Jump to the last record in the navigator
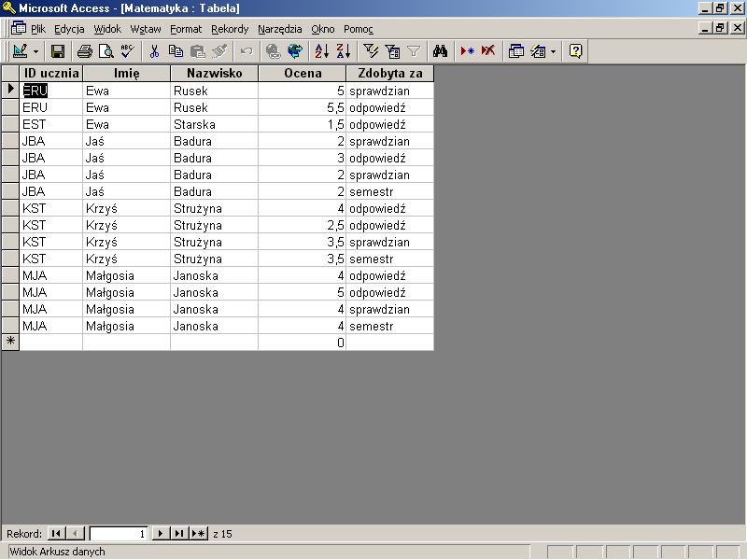The height and width of the screenshot is (560, 747). click(179, 534)
